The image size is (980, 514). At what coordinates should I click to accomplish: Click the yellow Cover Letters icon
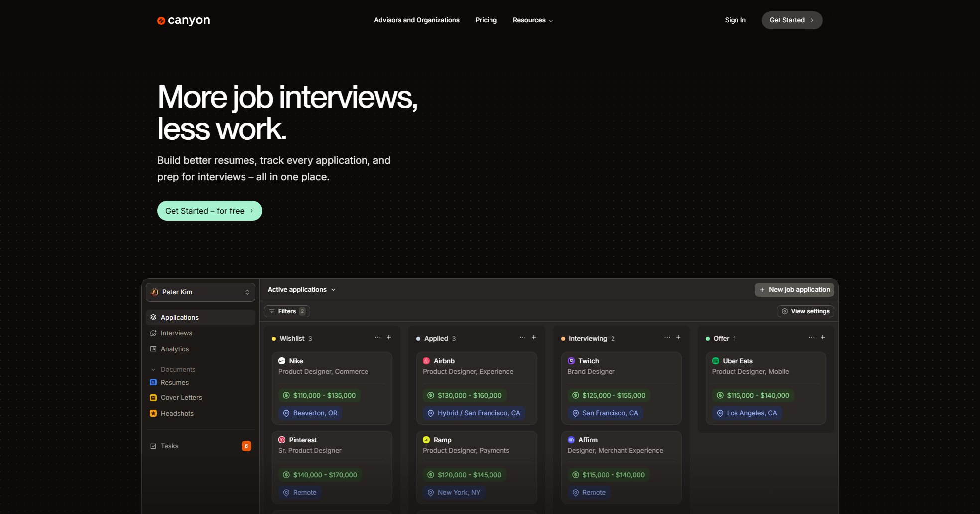pos(153,398)
